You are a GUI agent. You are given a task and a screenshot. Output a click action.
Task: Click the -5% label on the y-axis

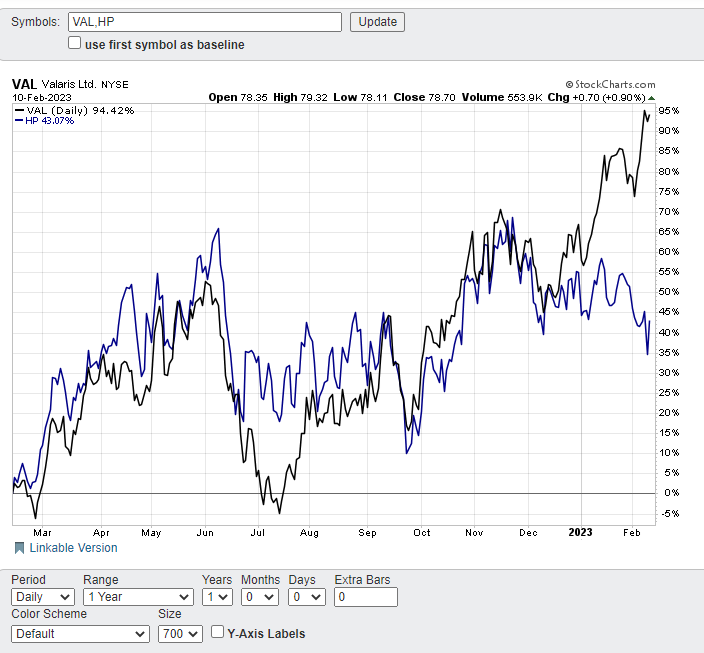tap(671, 513)
